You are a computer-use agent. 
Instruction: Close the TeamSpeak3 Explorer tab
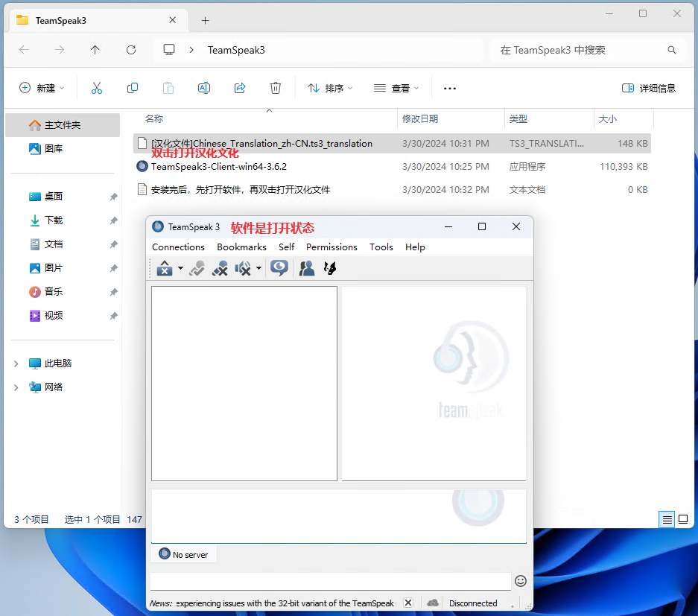click(173, 20)
